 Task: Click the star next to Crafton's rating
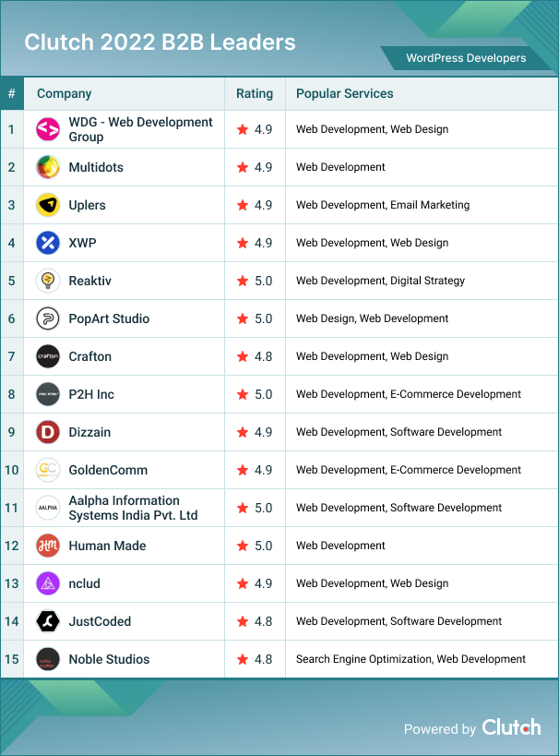pos(243,356)
